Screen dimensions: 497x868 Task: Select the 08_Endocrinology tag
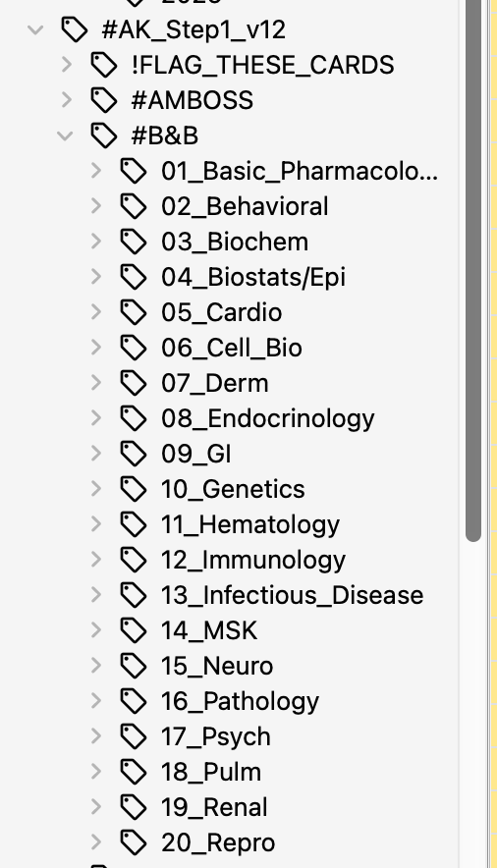(x=268, y=419)
